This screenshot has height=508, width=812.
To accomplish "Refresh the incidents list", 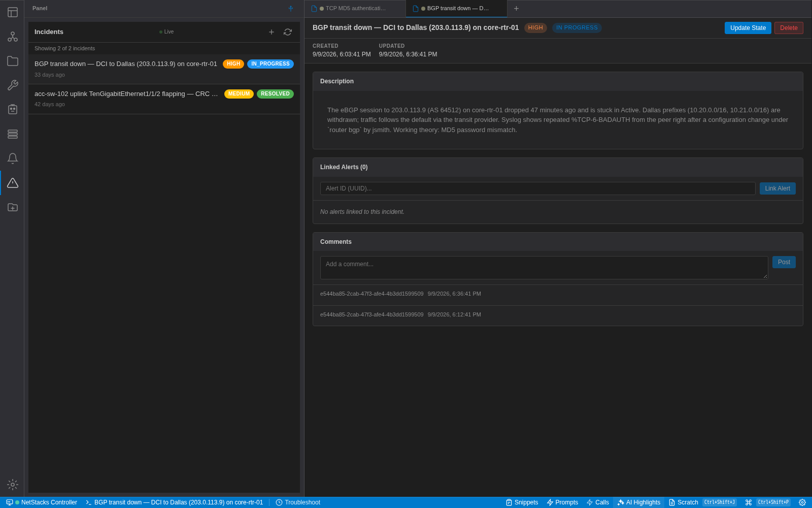I will coord(288,32).
